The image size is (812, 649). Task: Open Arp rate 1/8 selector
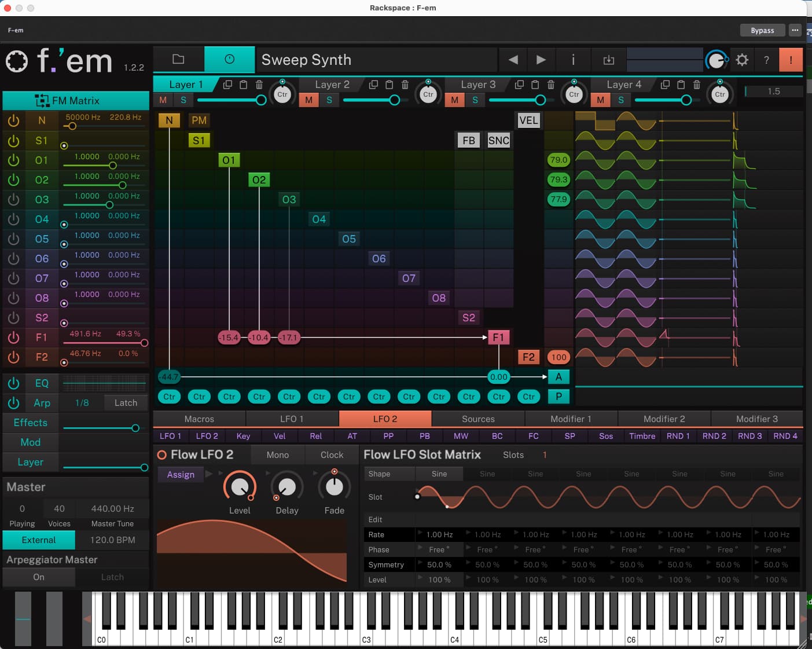[82, 403]
